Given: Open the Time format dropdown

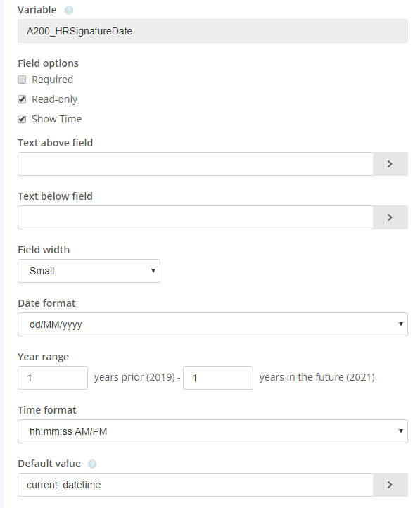Looking at the screenshot, I should [212, 431].
